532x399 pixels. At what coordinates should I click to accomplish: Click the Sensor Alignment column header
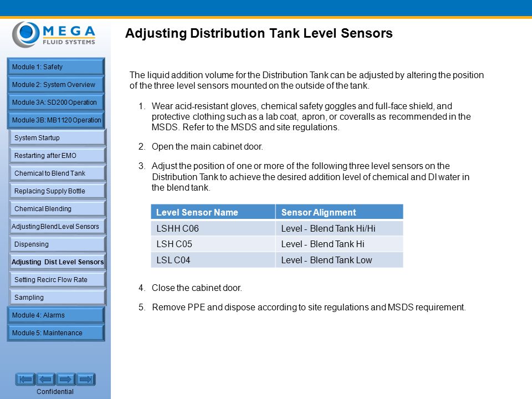point(339,212)
